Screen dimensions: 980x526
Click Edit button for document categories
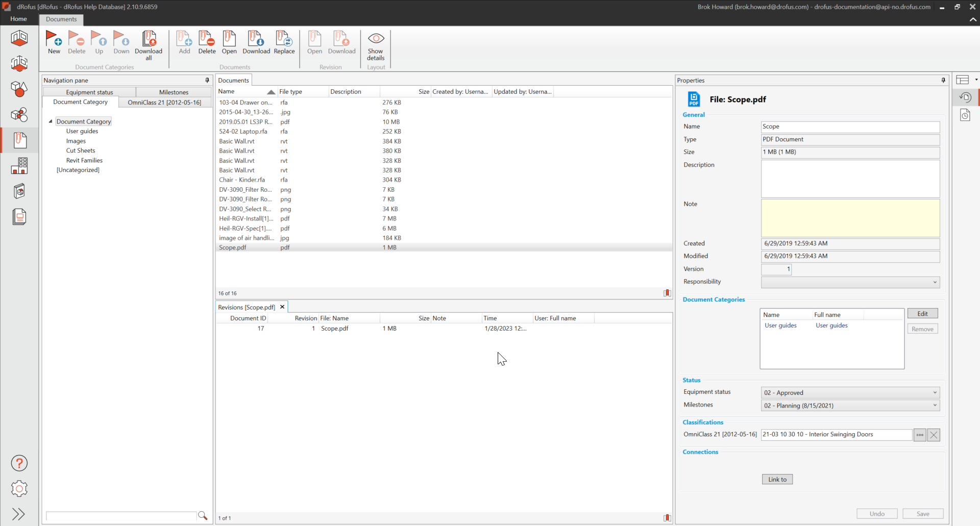pos(922,314)
